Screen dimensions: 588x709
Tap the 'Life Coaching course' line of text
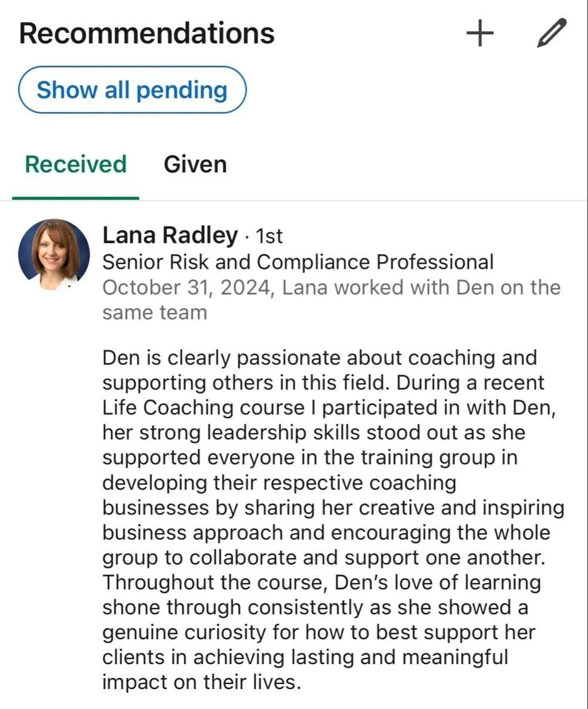329,407
